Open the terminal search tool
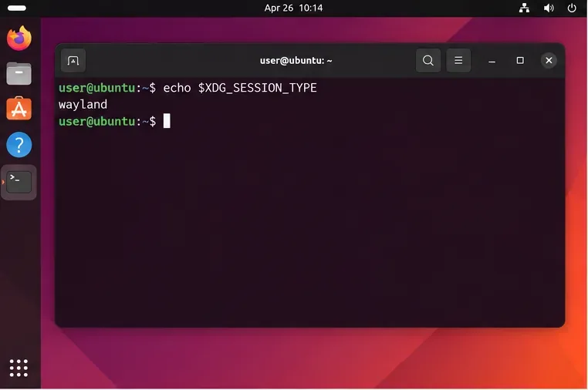This screenshot has width=588, height=390. (x=427, y=60)
